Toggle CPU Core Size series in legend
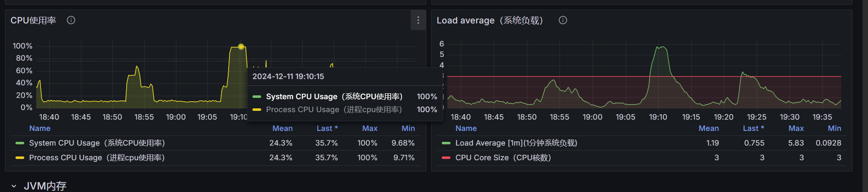 click(503, 158)
